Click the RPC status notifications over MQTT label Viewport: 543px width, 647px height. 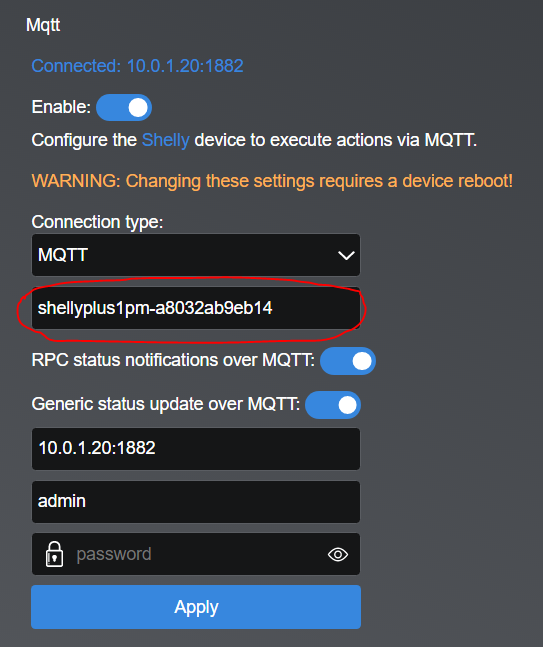tap(173, 360)
